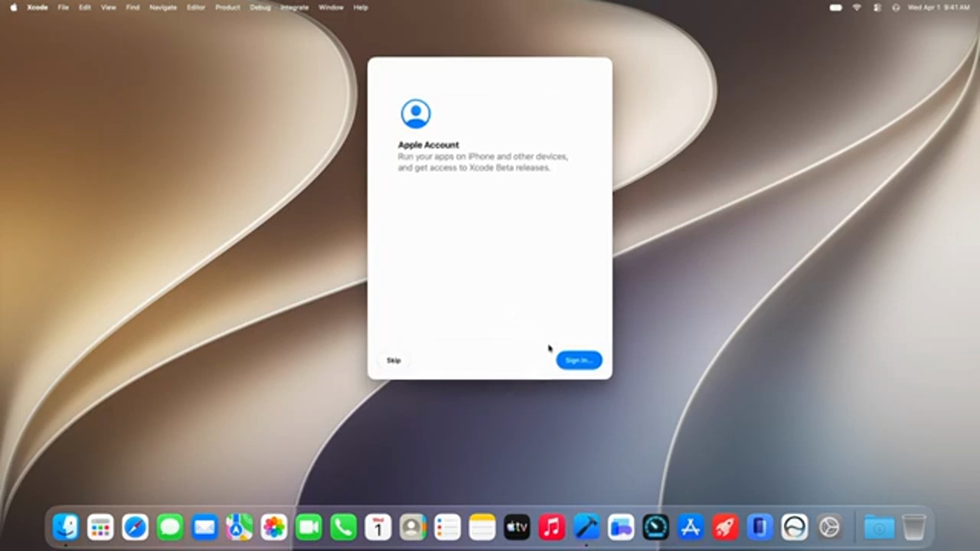The image size is (980, 551).
Task: Open Photos app in the Dock
Action: point(274,527)
